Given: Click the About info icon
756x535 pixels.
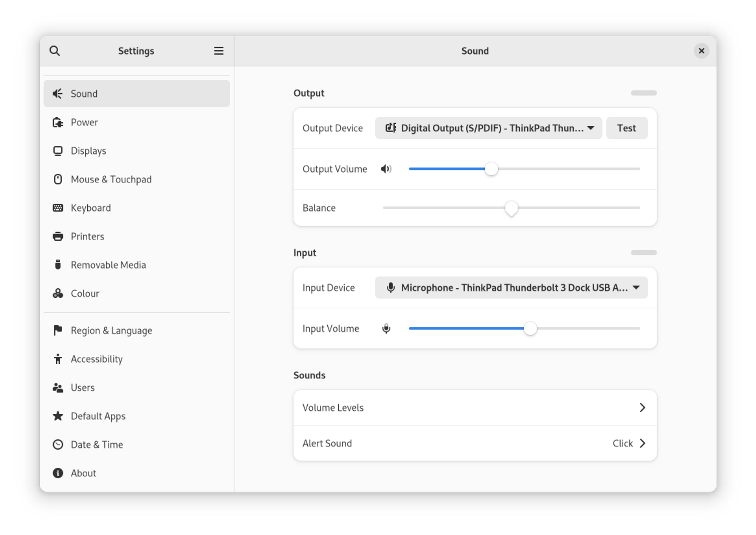Looking at the screenshot, I should pos(57,473).
